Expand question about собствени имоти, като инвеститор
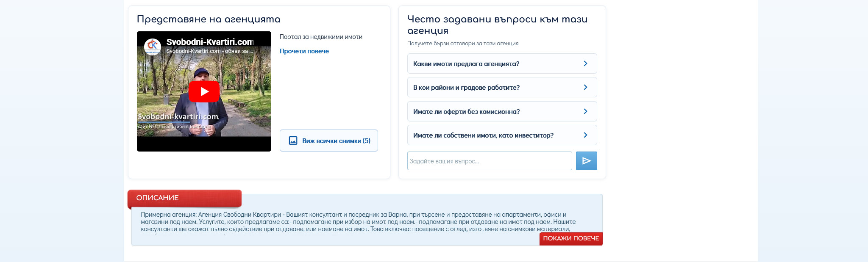This screenshot has width=868, height=262. pos(502,135)
